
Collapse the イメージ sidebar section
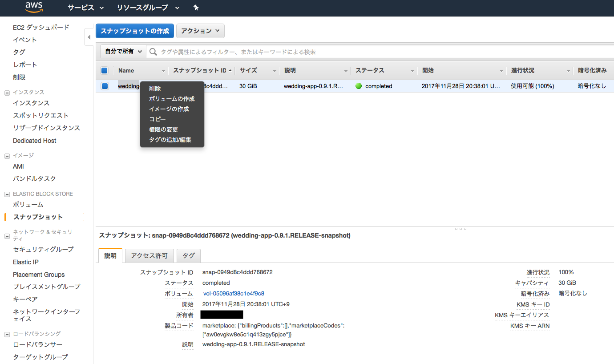7,156
